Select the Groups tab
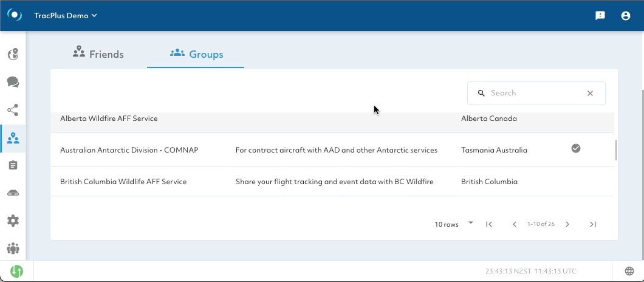Viewport: 644px width, 282px height. coord(196,54)
